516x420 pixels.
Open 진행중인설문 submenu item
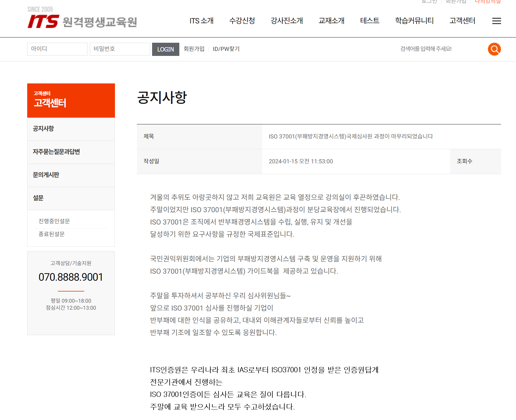click(54, 221)
